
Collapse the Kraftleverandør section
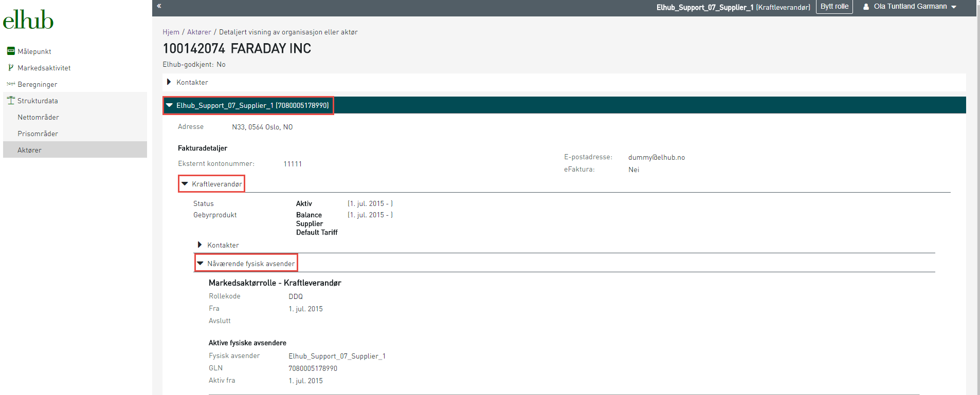(x=211, y=184)
